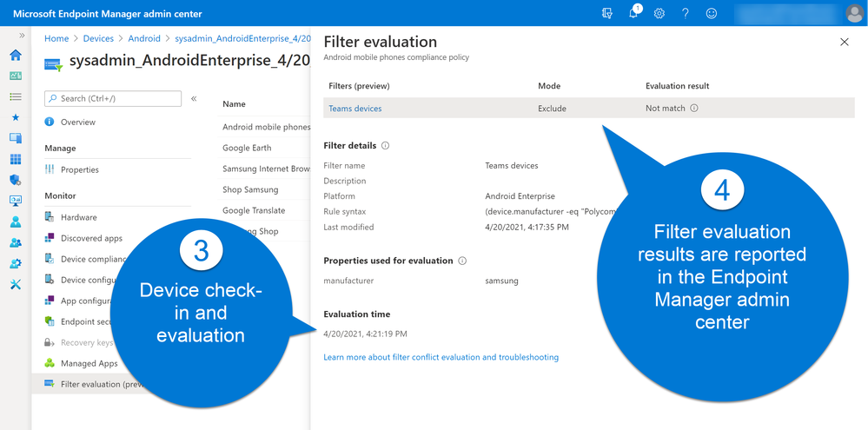
Task: Click the Last modified value 4/20/2021, 4:17:35 PM
Action: click(x=527, y=228)
